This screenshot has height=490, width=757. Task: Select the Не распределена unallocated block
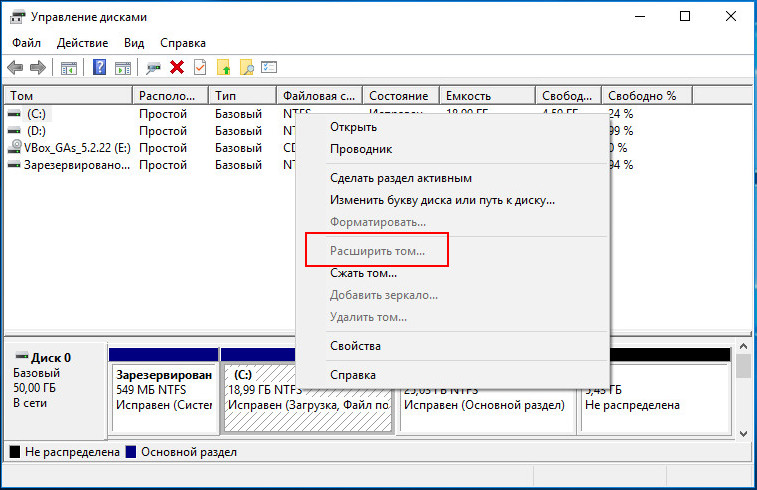click(x=655, y=397)
